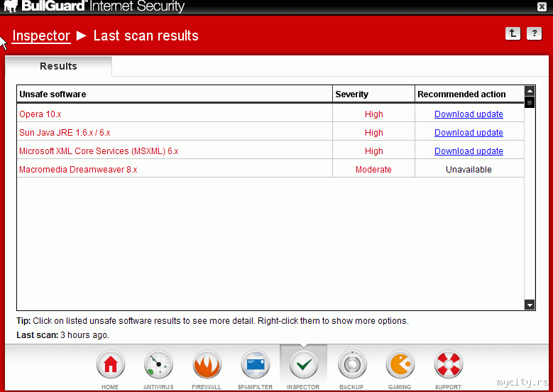
Task: Open the Gaming pacman icon
Action: click(x=400, y=364)
